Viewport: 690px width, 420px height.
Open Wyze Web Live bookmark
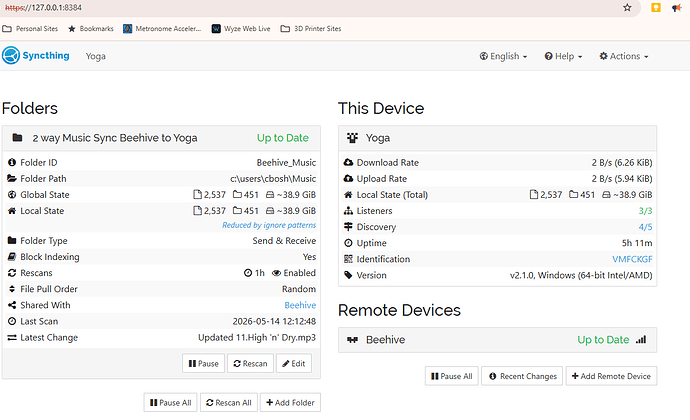tap(241, 29)
